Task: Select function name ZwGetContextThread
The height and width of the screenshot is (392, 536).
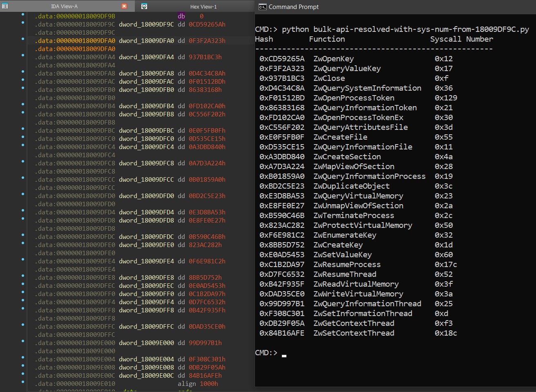Action: coord(354,323)
